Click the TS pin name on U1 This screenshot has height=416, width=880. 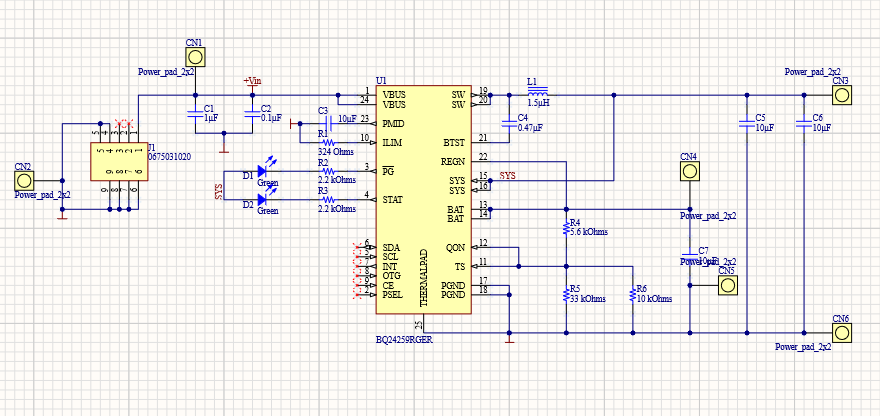[460, 266]
